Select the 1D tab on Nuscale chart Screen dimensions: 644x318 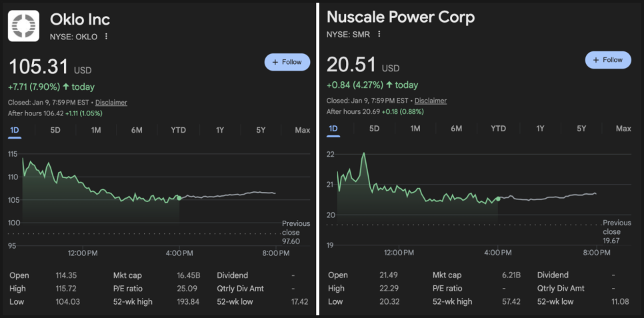click(333, 129)
